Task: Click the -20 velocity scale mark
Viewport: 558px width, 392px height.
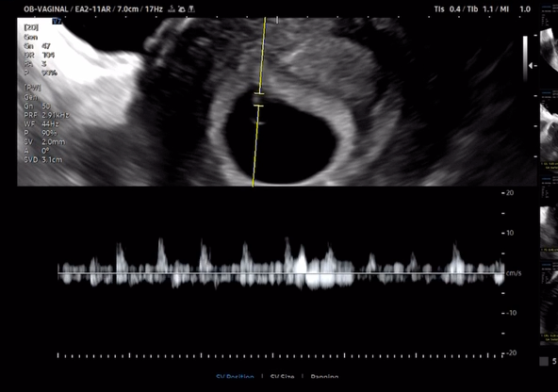Action: [512, 352]
